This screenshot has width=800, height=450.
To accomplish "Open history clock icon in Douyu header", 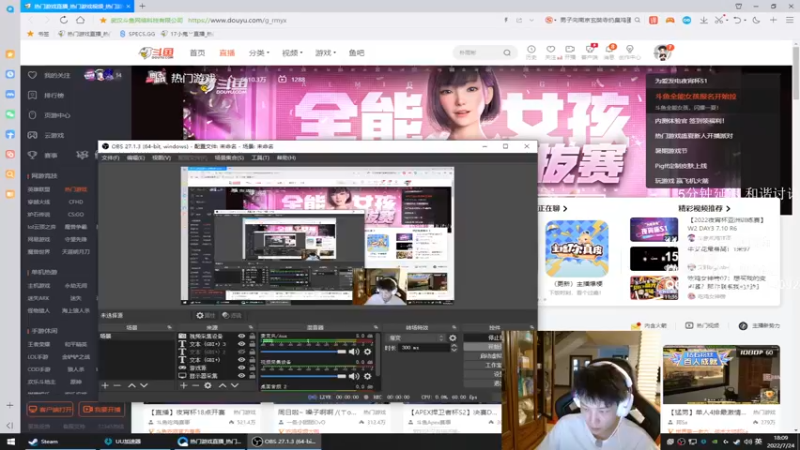I will pyautogui.click(x=531, y=49).
